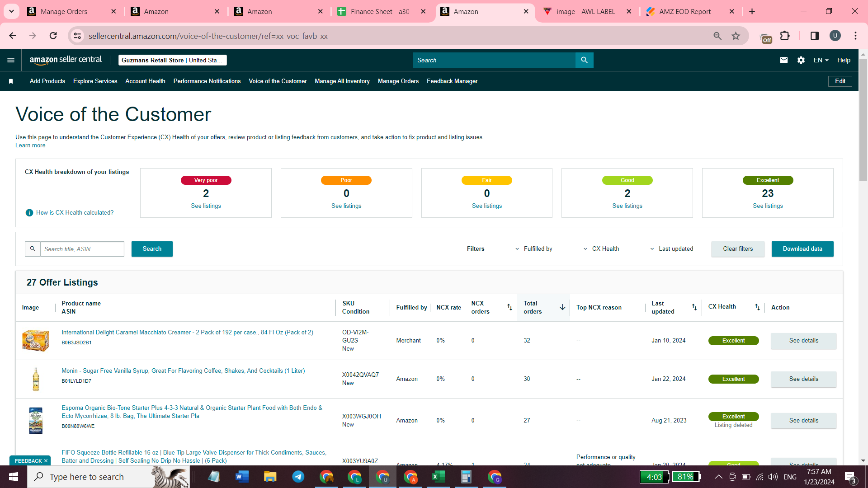This screenshot has height=488, width=868.
Task: Click the teal Search button
Action: 152,249
